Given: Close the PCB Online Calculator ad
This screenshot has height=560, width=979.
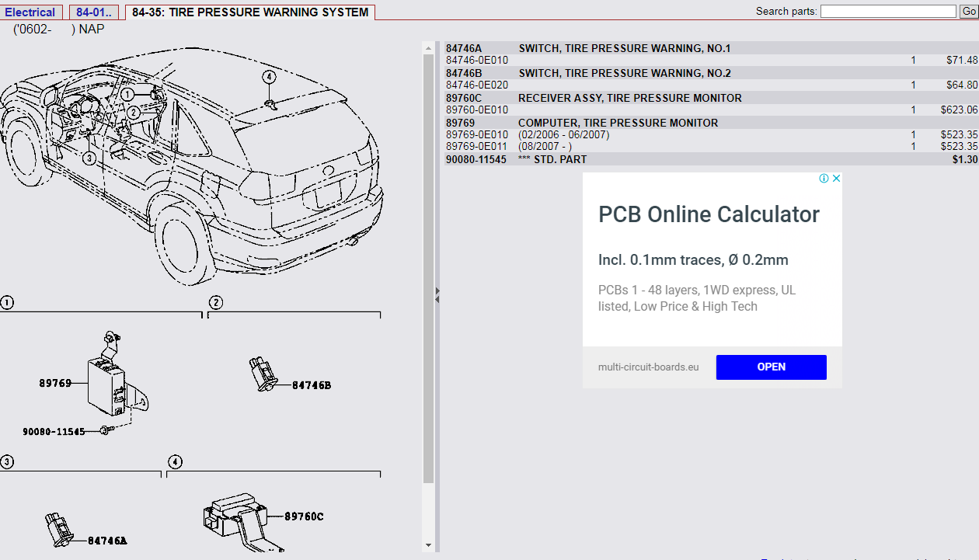Looking at the screenshot, I should coord(836,179).
